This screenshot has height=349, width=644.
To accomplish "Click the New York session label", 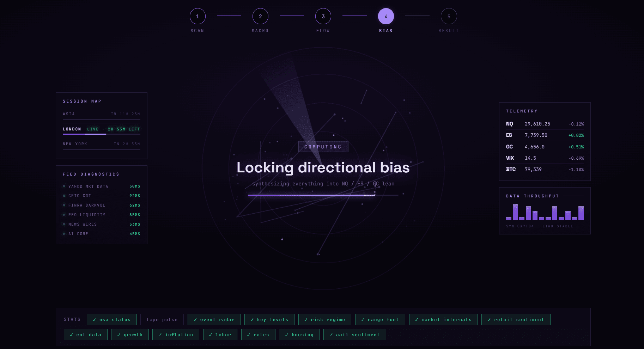I will click(75, 144).
